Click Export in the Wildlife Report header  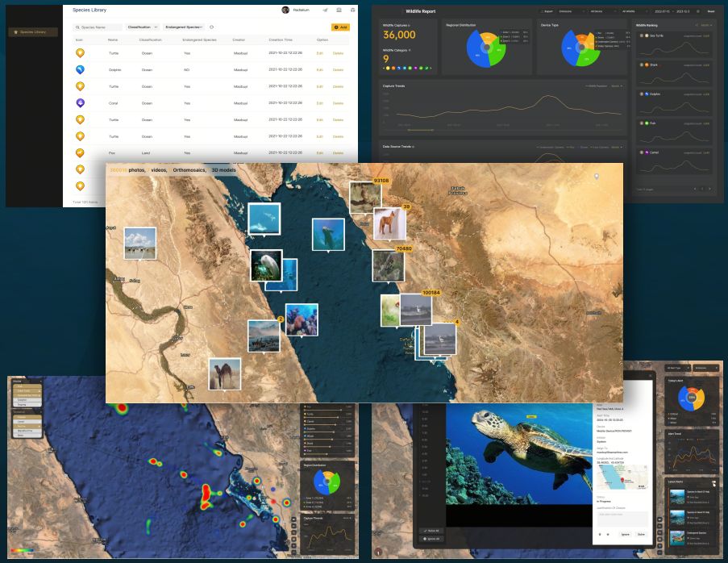click(x=548, y=12)
